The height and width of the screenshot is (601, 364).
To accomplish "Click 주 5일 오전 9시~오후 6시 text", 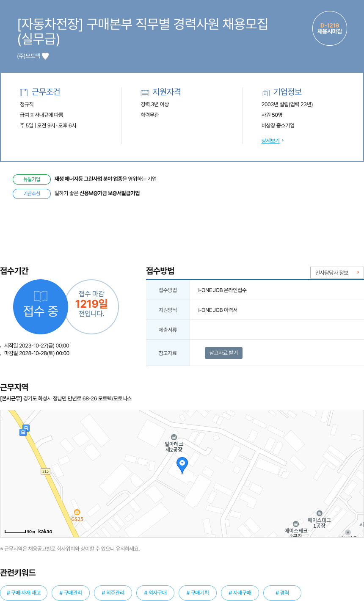I will 48,126.
